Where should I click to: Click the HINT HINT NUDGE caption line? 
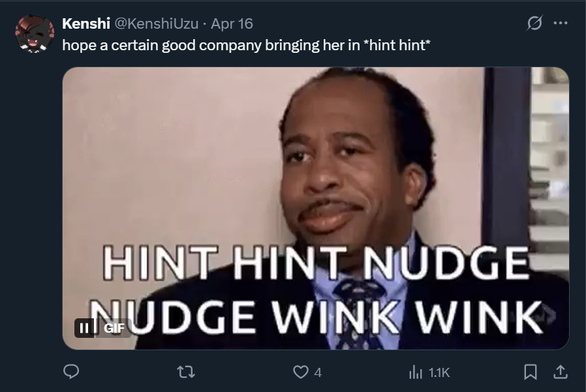pos(316,263)
